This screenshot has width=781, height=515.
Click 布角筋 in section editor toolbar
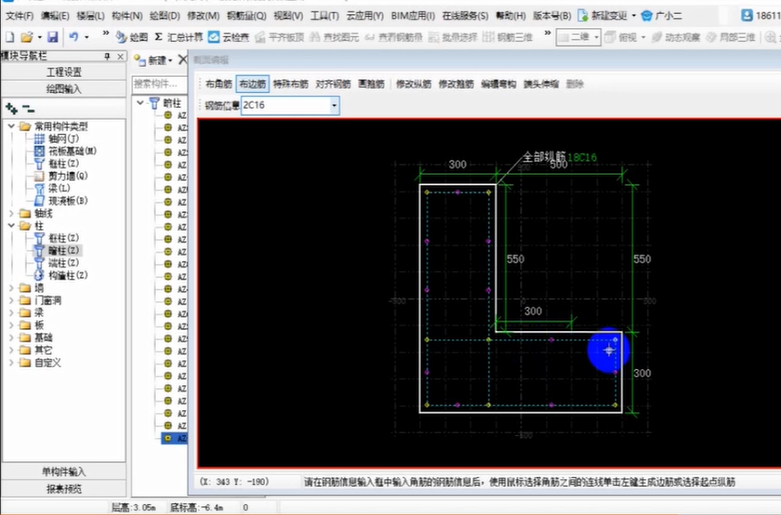(219, 84)
